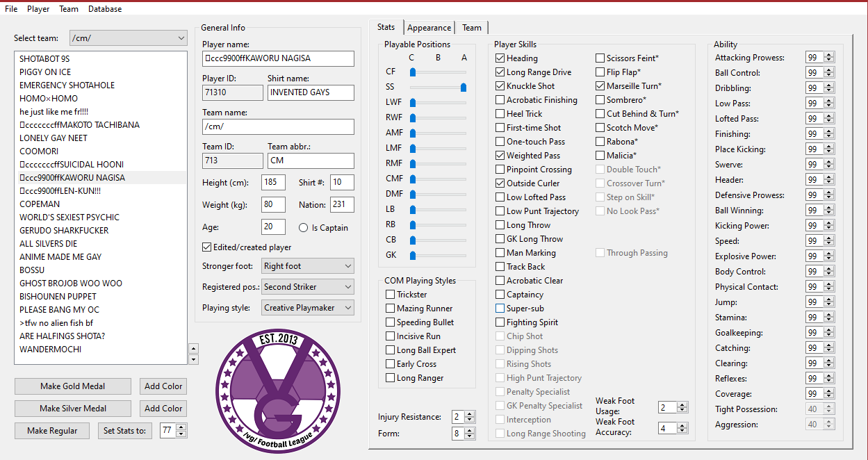Viewport: 868px width, 460px height.
Task: Select WANDERMOCHI in the player list
Action: tap(101, 350)
